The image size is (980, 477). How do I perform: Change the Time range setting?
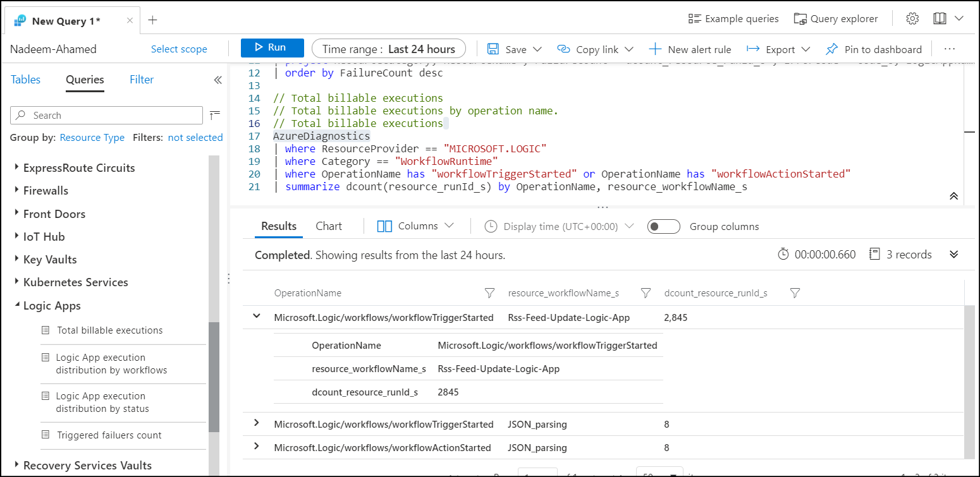click(388, 49)
